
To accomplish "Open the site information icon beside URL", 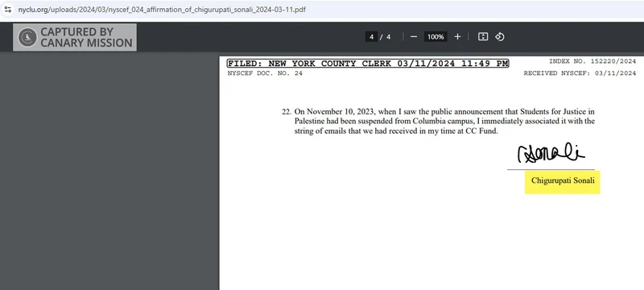I will (x=8, y=9).
